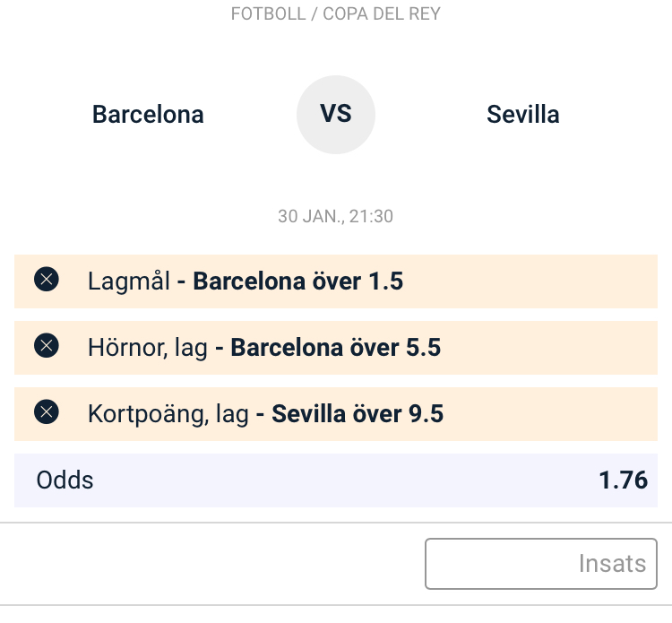Click the 1.76 total odds value
This screenshot has height=623, width=672.
pos(623,480)
